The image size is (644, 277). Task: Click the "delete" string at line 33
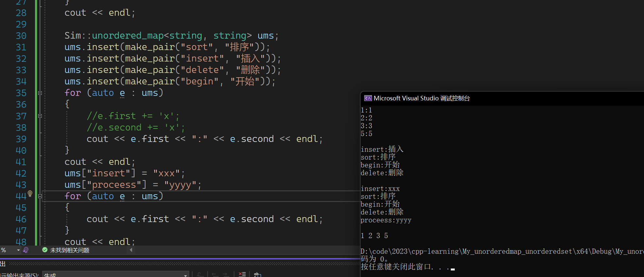202,70
